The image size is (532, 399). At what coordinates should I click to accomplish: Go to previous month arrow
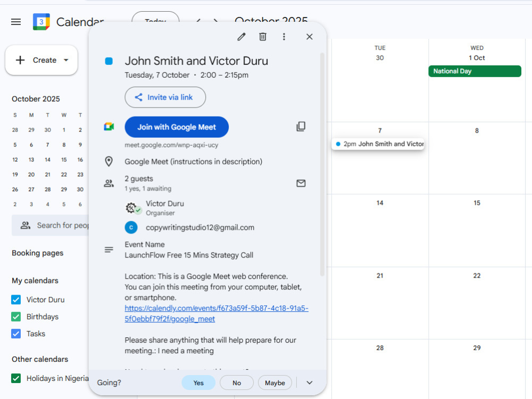click(x=198, y=21)
